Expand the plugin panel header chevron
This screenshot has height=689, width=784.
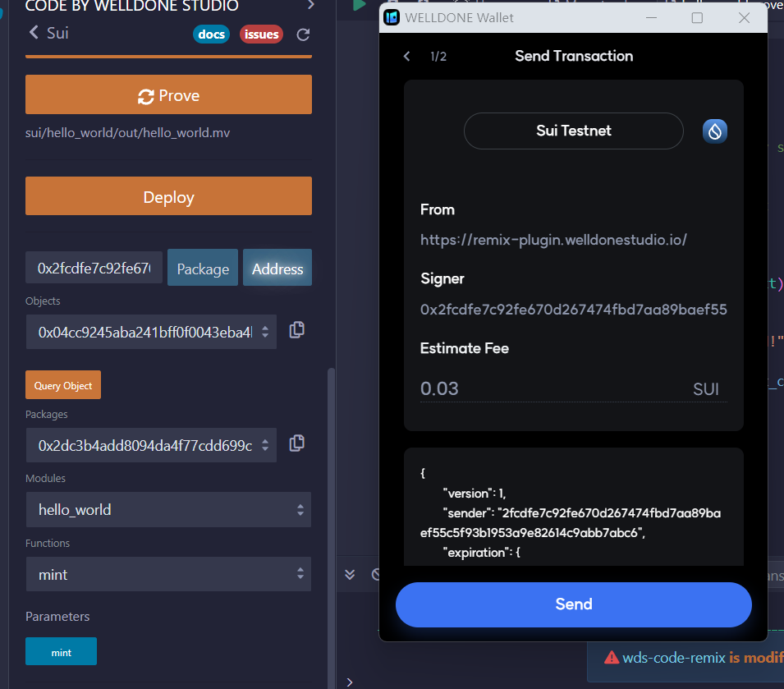click(x=311, y=5)
